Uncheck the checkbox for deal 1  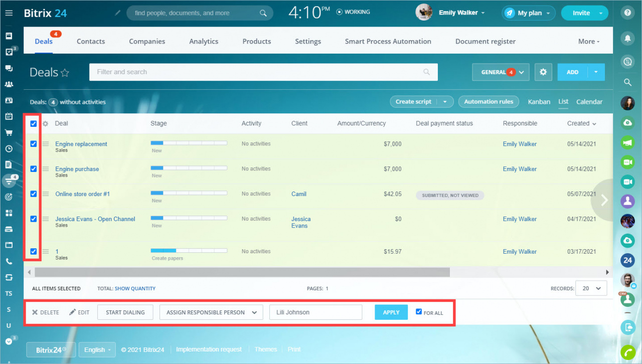[x=34, y=252]
